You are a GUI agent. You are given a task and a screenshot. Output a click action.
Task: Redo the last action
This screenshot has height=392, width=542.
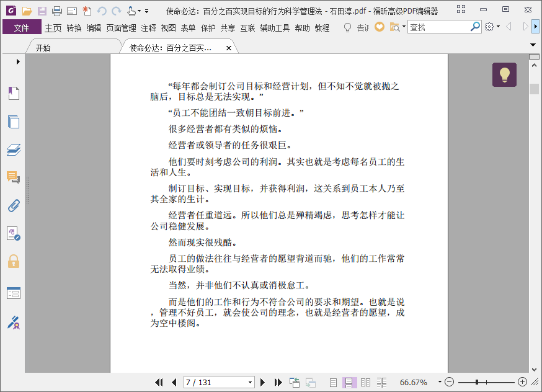117,11
